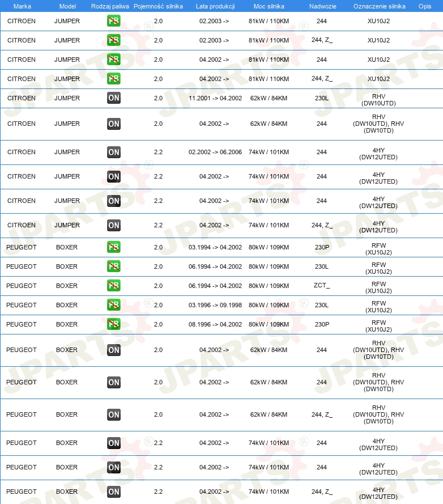Select the Rodzaj paliwa column header
Screen dimensions: 443x504
[110, 6]
